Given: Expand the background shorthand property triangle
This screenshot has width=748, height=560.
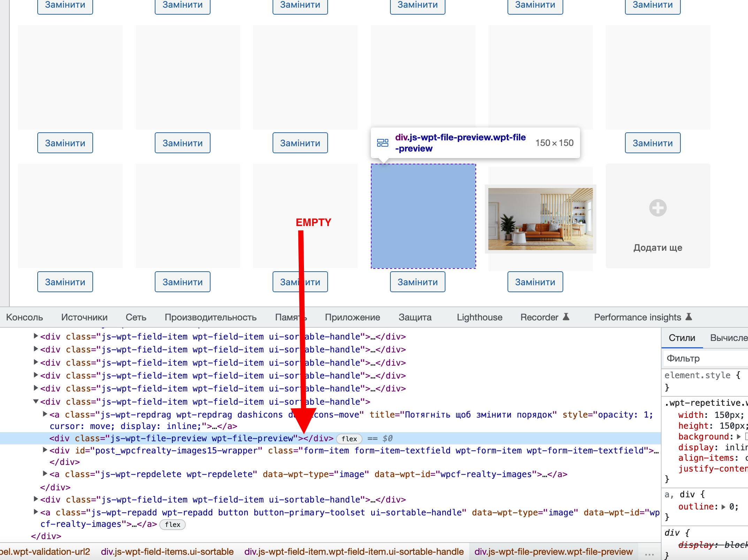Looking at the screenshot, I should [739, 437].
